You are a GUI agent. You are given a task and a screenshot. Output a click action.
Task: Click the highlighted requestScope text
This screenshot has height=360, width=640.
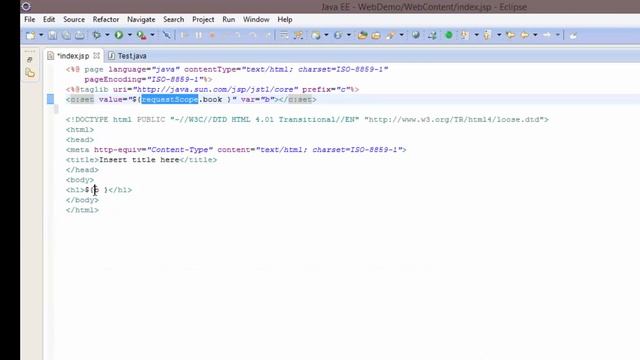(x=170, y=99)
